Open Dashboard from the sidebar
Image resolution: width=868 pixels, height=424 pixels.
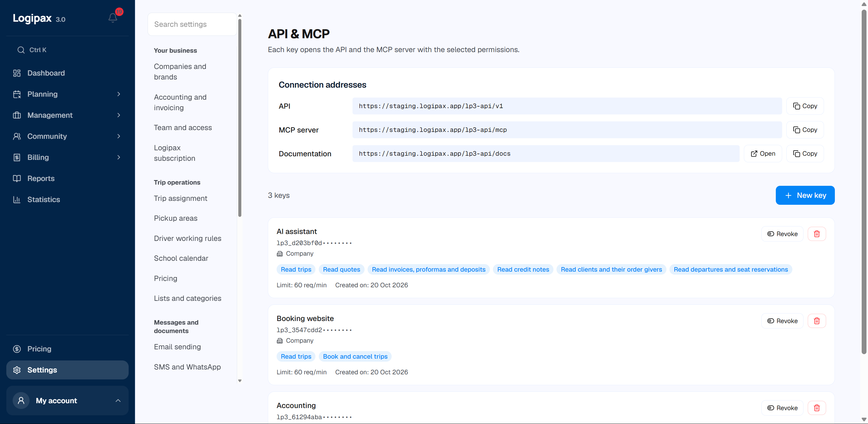(67, 73)
